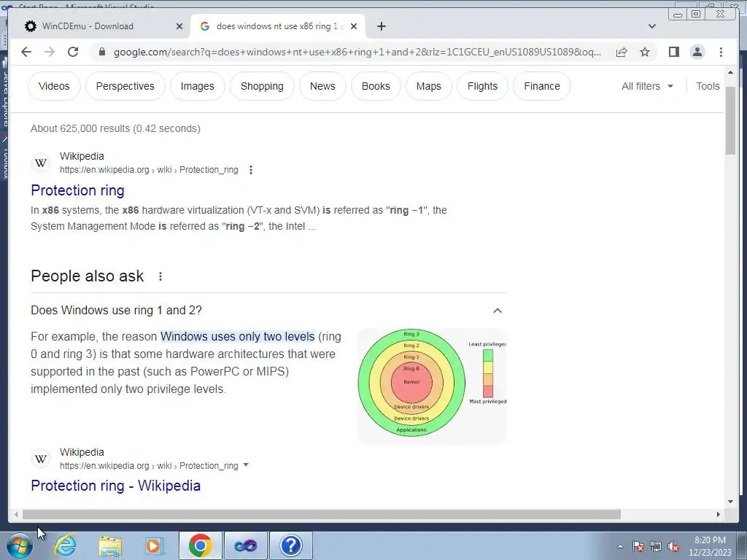Open Windows Media Player from the taskbar
Image resolution: width=747 pixels, height=560 pixels.
tap(155, 545)
